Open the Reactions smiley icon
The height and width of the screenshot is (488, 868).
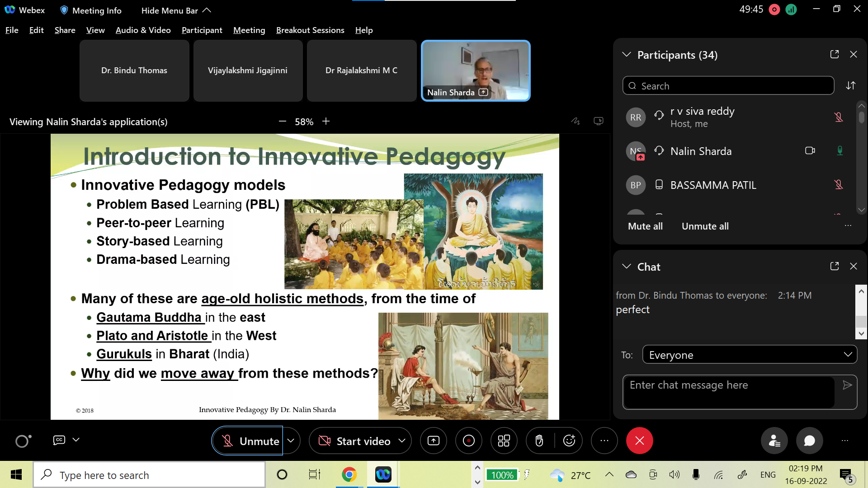point(569,441)
